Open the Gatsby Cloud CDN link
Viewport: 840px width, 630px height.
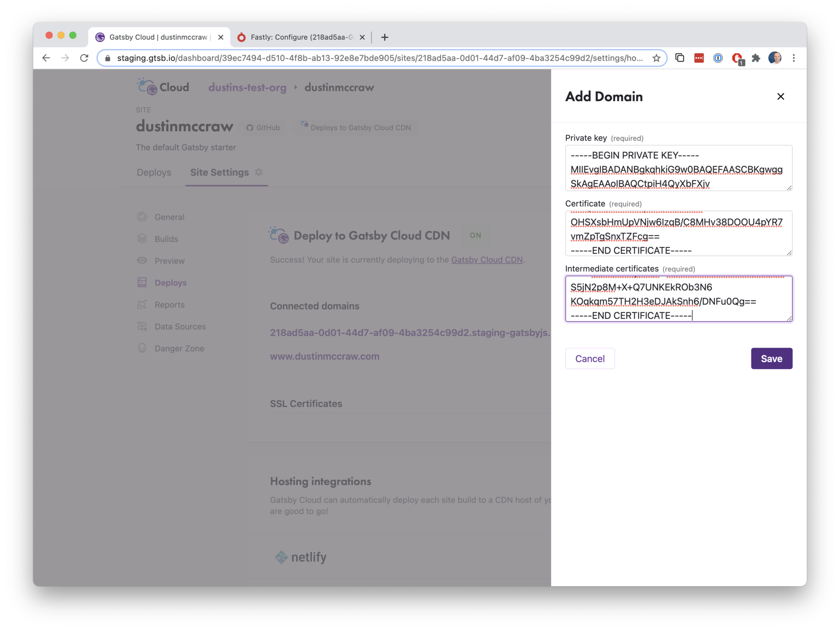pos(487,260)
